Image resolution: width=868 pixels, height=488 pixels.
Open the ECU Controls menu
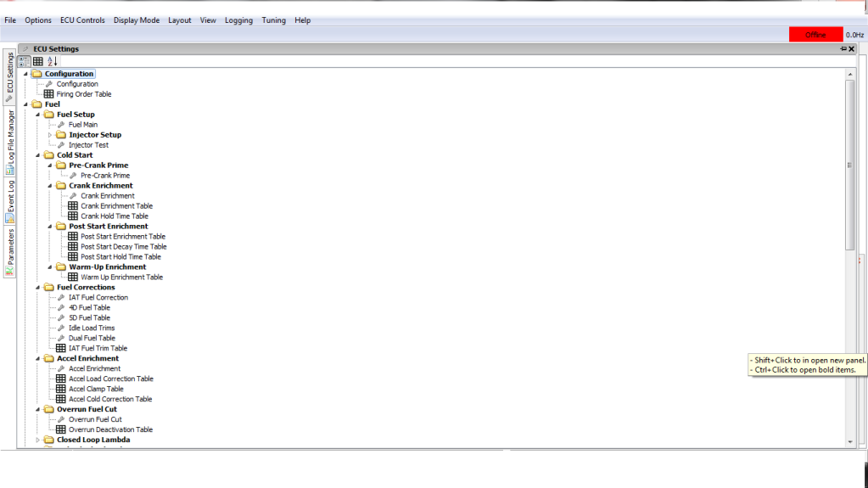click(82, 20)
